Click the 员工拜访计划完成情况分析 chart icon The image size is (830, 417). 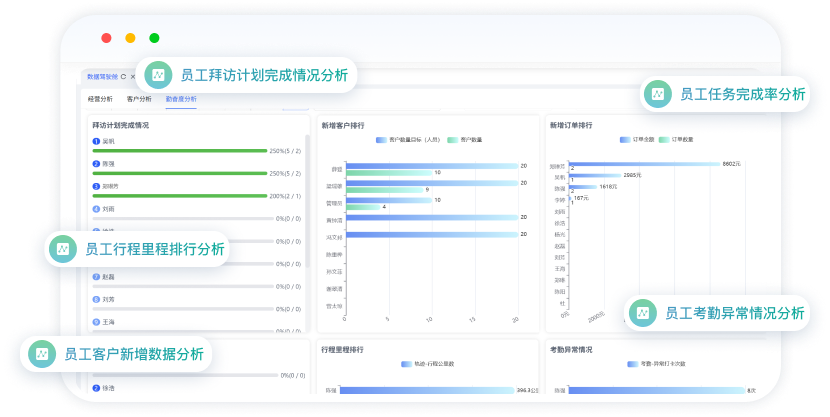(x=157, y=74)
